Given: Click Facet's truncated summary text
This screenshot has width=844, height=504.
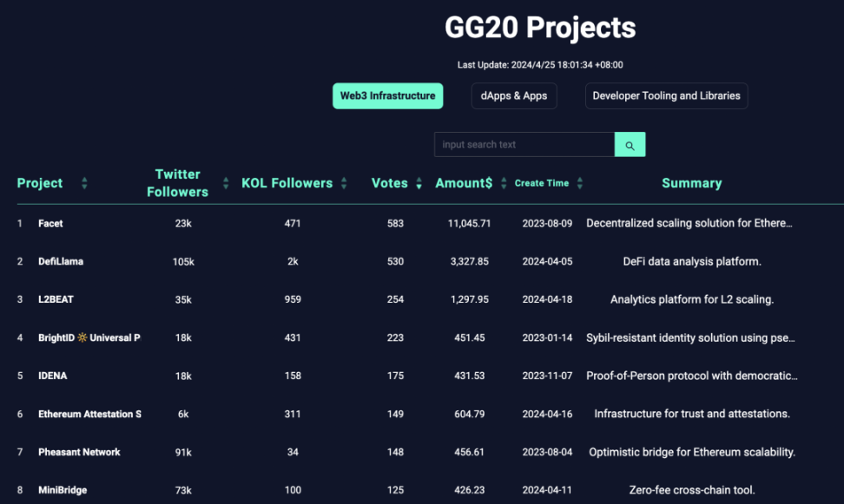Looking at the screenshot, I should click(x=691, y=223).
